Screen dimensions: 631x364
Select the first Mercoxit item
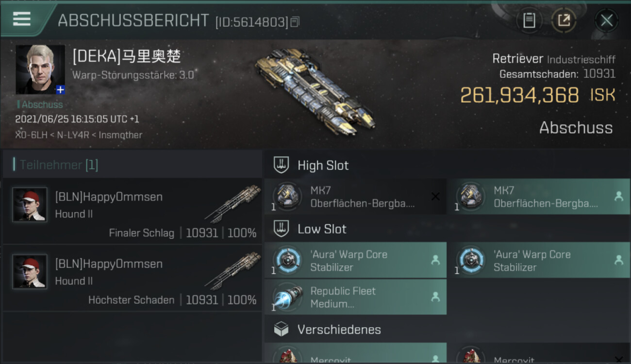[355, 353]
